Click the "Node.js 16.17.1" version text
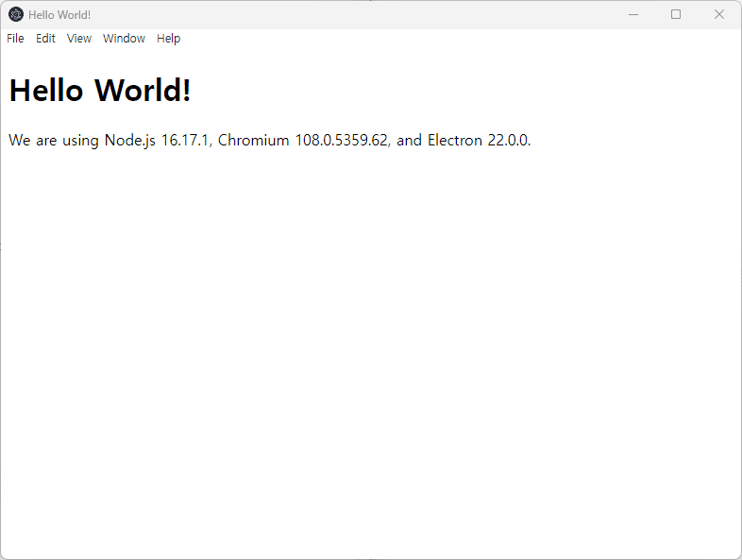The height and width of the screenshot is (560, 742). 156,140
